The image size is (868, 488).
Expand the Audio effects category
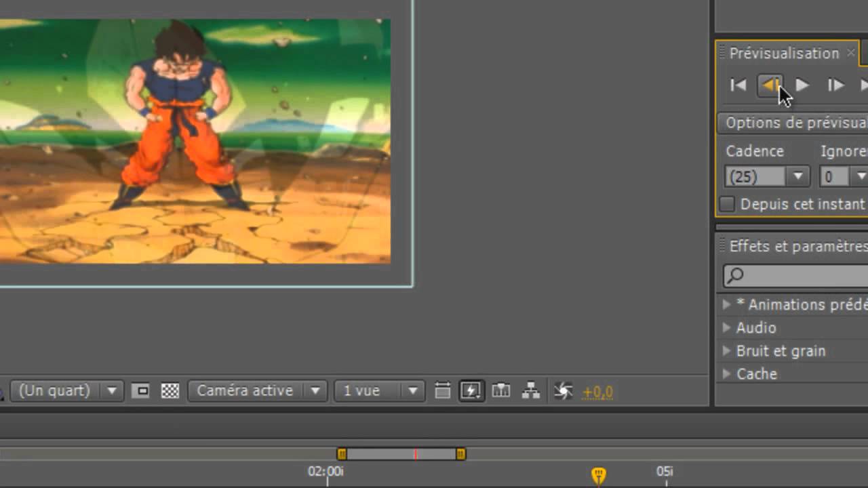pos(727,328)
